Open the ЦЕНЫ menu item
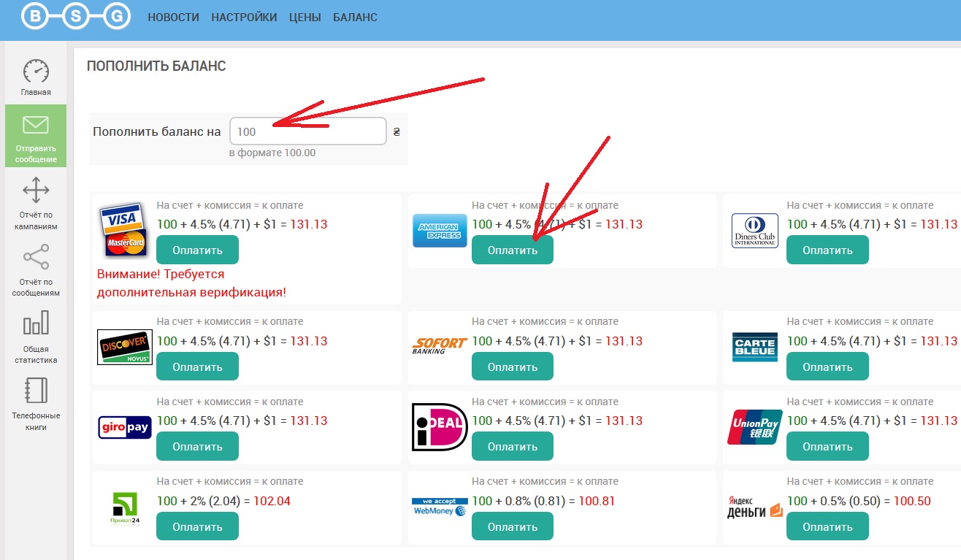The image size is (961, 560). pos(305,18)
